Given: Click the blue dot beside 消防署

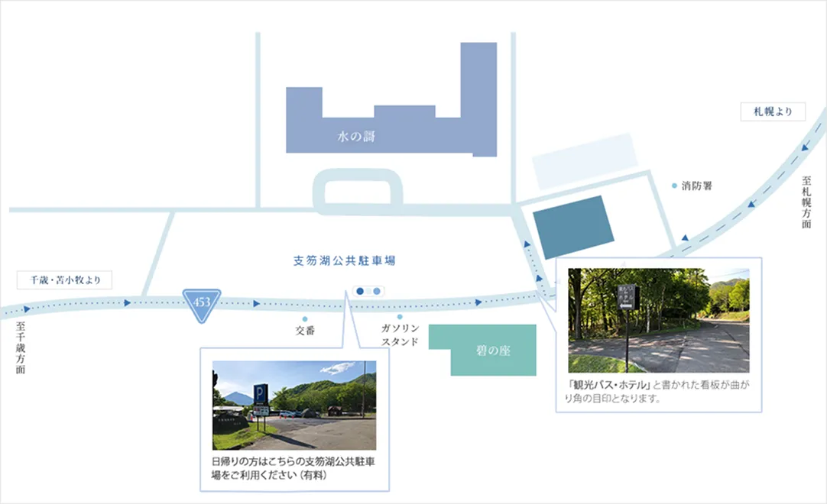Looking at the screenshot, I should (674, 186).
